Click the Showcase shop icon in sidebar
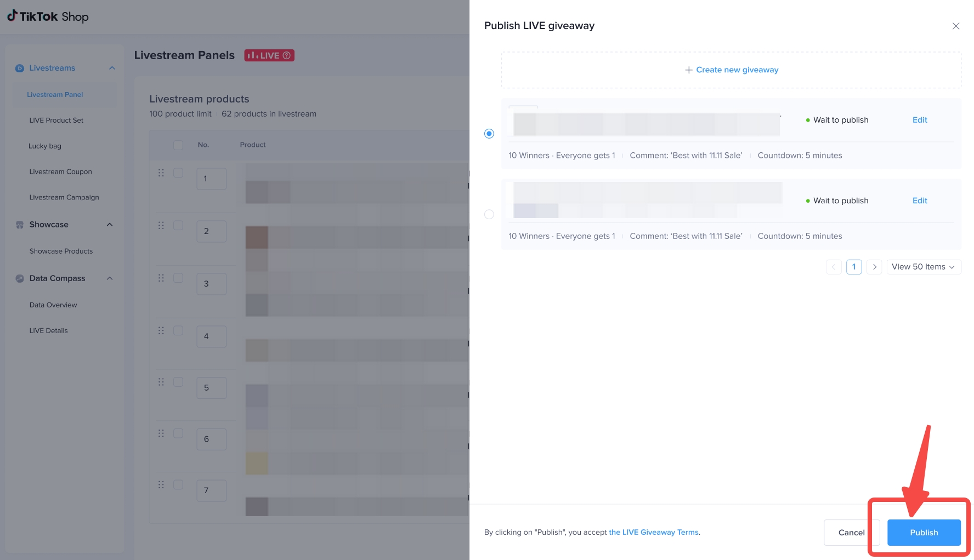Screen dimensions: 974x560 [x=20, y=225]
